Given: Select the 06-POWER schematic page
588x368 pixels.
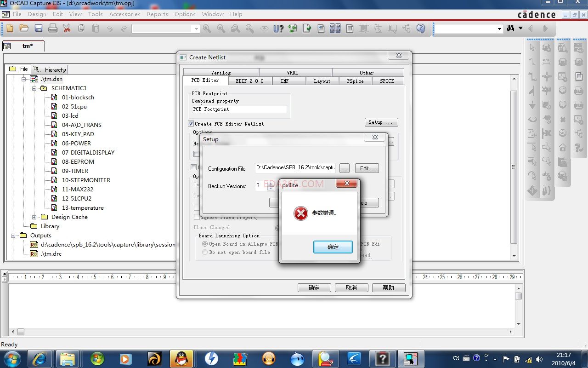Looking at the screenshot, I should (77, 144).
